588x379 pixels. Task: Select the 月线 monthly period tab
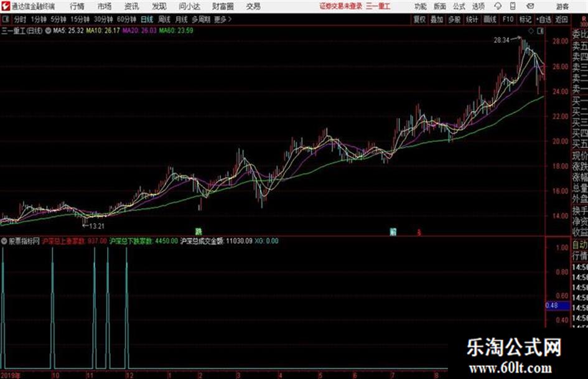[181, 19]
